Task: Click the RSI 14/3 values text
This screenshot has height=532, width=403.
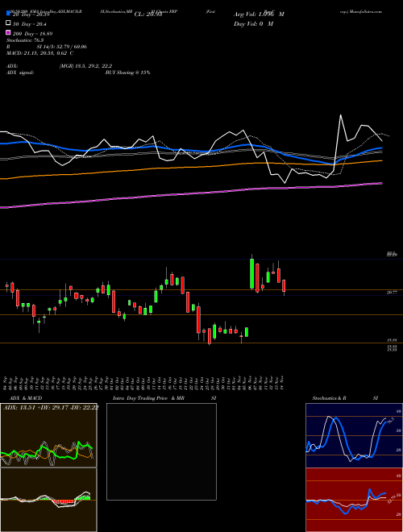Action: pos(62,47)
